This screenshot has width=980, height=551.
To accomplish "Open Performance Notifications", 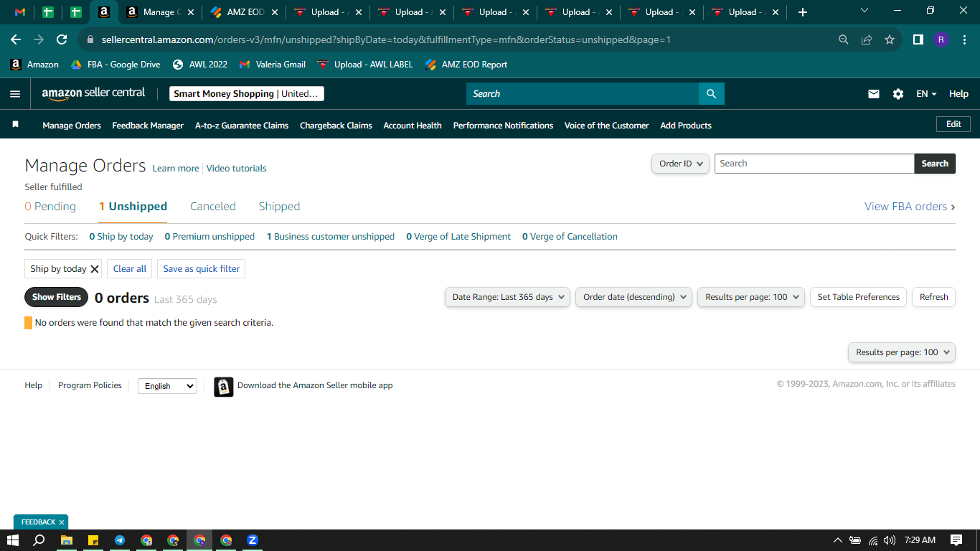I will [503, 126].
